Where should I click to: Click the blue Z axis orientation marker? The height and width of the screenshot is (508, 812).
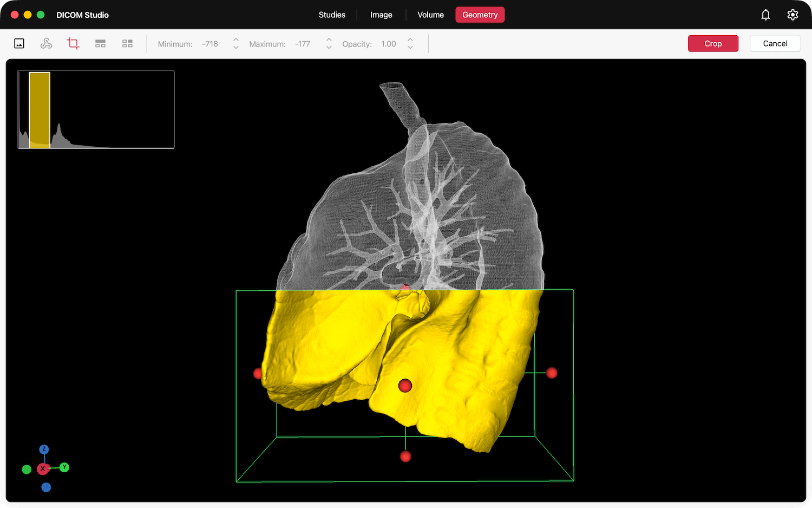[44, 450]
